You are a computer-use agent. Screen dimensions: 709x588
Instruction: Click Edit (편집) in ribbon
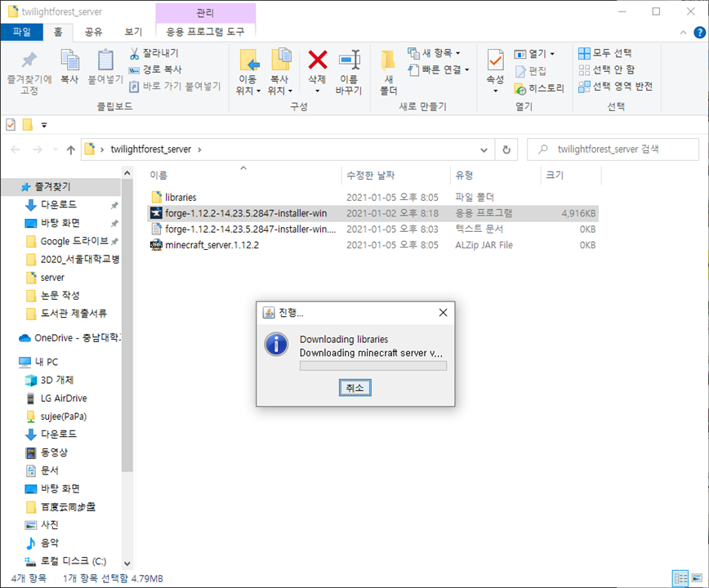click(x=531, y=71)
